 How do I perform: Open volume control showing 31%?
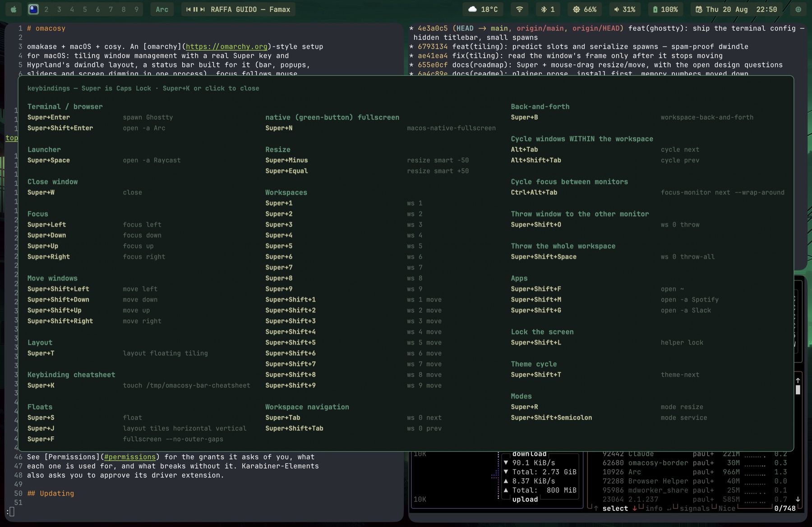(x=624, y=9)
